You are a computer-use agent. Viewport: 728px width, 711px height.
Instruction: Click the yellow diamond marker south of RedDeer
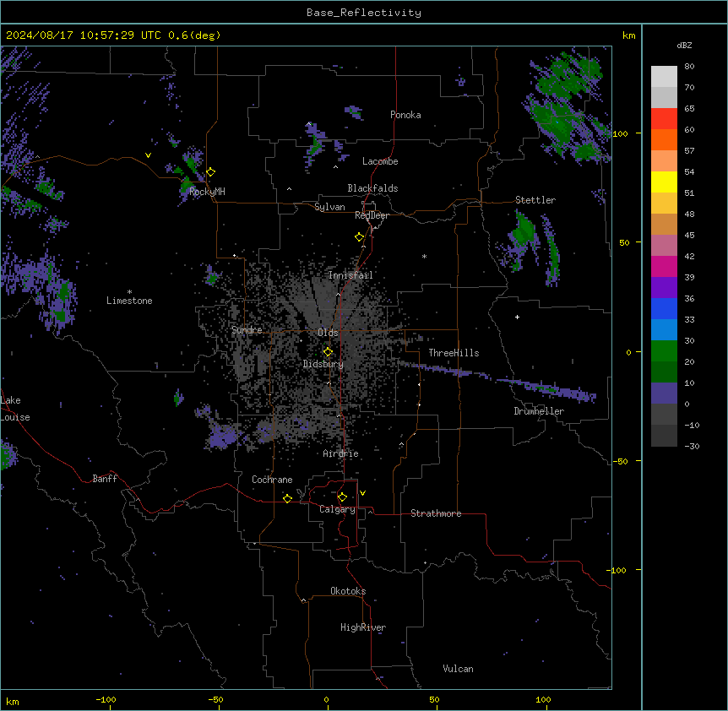pos(360,237)
